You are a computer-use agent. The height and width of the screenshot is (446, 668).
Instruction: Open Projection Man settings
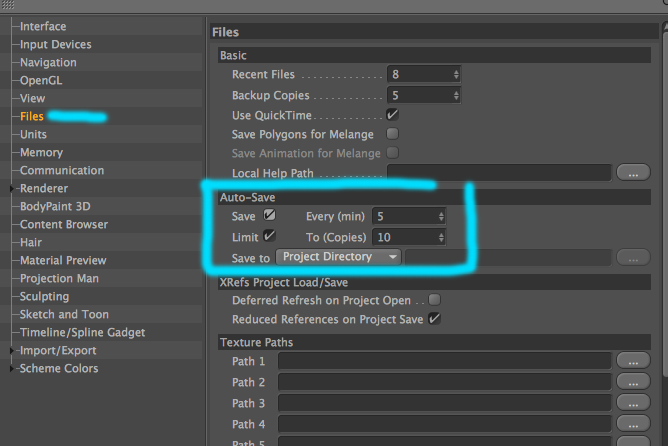pos(59,278)
